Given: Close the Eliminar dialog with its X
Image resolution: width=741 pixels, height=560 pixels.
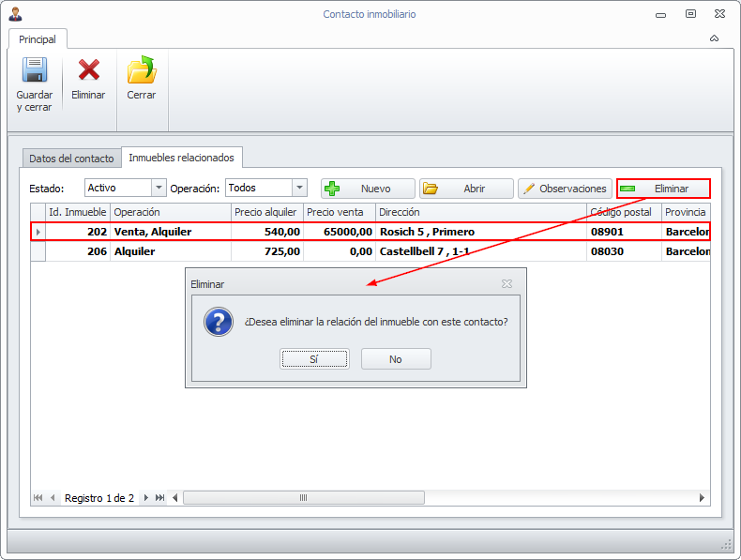Looking at the screenshot, I should click(x=507, y=283).
